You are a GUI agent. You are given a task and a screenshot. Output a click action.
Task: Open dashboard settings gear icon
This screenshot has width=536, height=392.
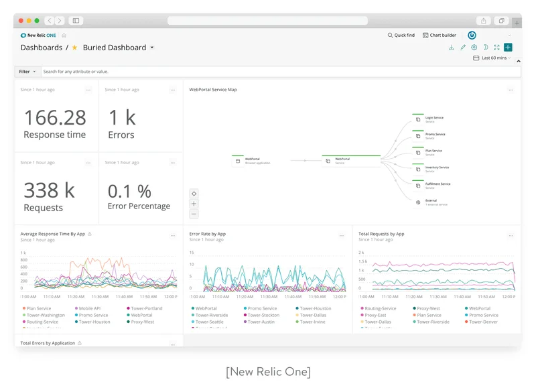pyautogui.click(x=474, y=48)
